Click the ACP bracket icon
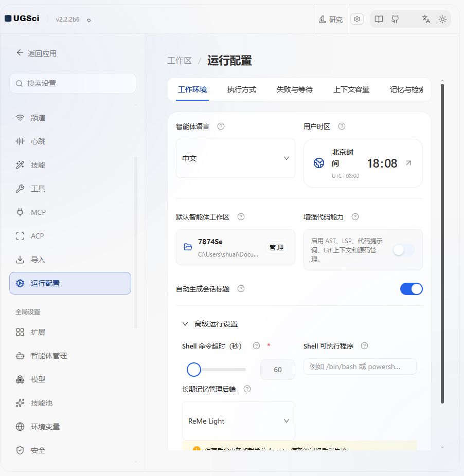464x476 pixels. 20,236
